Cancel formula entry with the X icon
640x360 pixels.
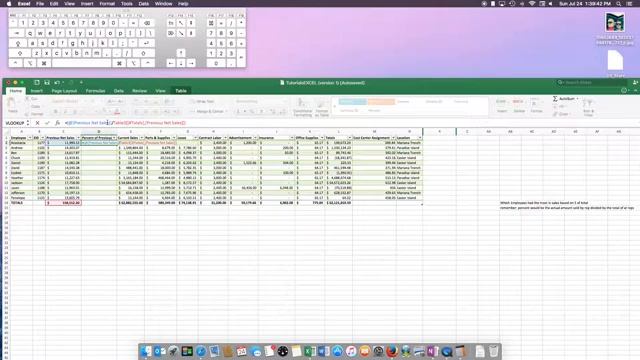[38, 123]
